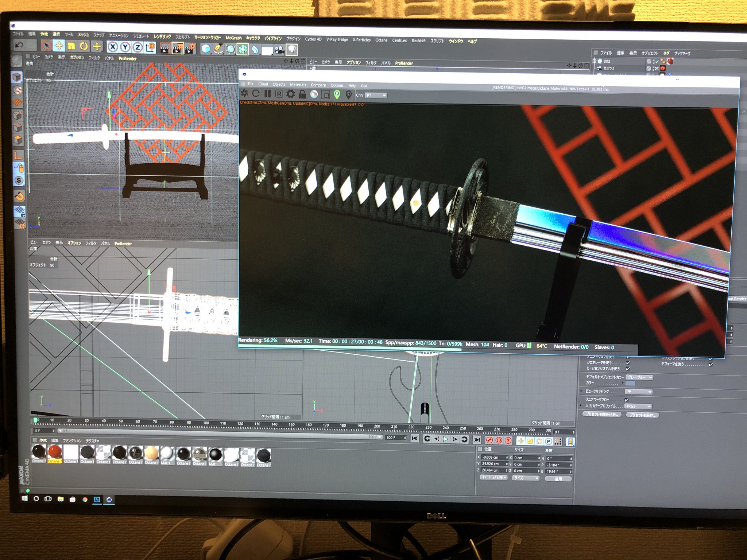Open the Edit Render Settings icon
The image size is (747, 560).
(x=190, y=48)
